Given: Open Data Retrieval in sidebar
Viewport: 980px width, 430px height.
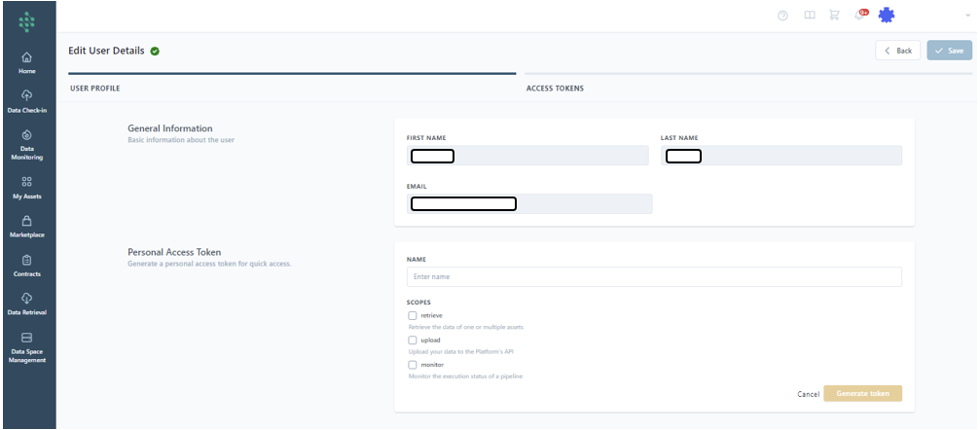Looking at the screenshot, I should click(27, 304).
